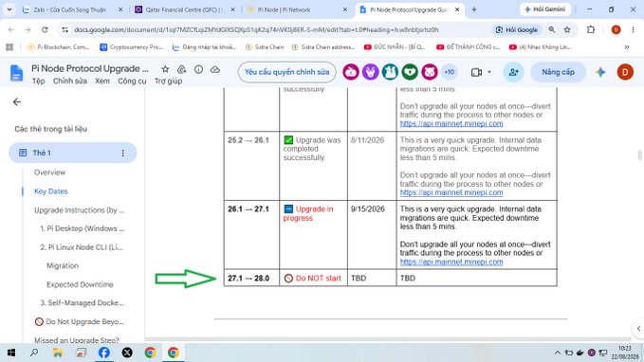The image size is (644, 362).
Task: Jump to the Migration outline entry
Action: tap(63, 266)
